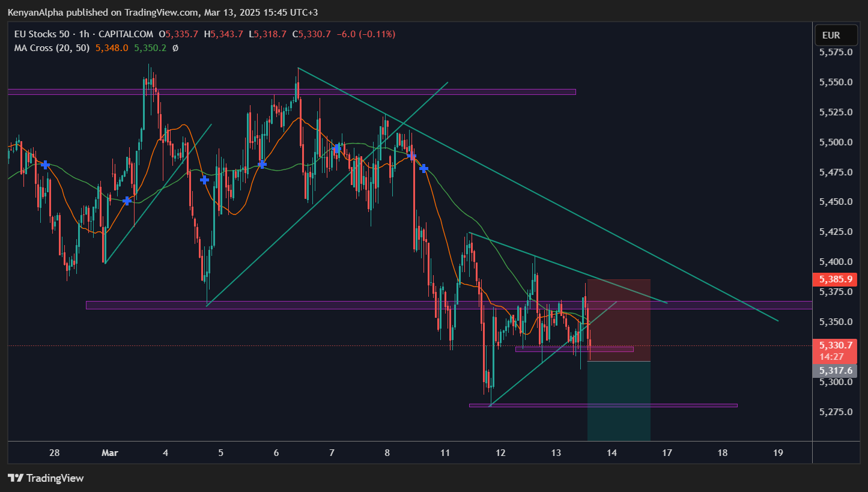Click the 5,500.0 price axis label
Viewport: 868px width, 492px height.
tap(836, 142)
